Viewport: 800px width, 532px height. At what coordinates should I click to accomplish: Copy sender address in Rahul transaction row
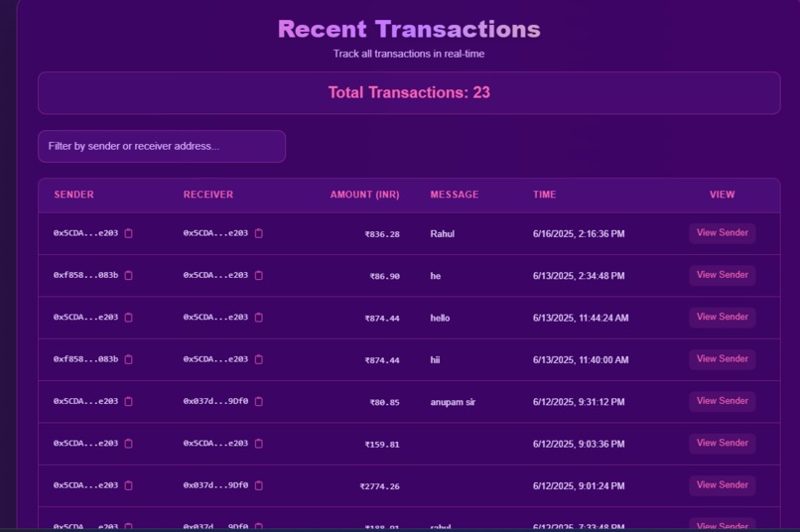click(129, 233)
